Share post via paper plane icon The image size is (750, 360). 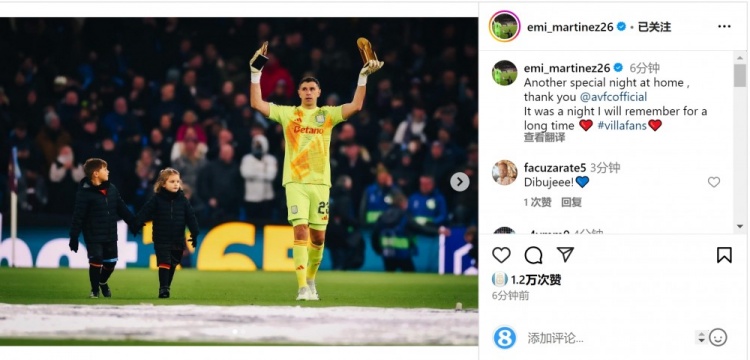click(565, 254)
